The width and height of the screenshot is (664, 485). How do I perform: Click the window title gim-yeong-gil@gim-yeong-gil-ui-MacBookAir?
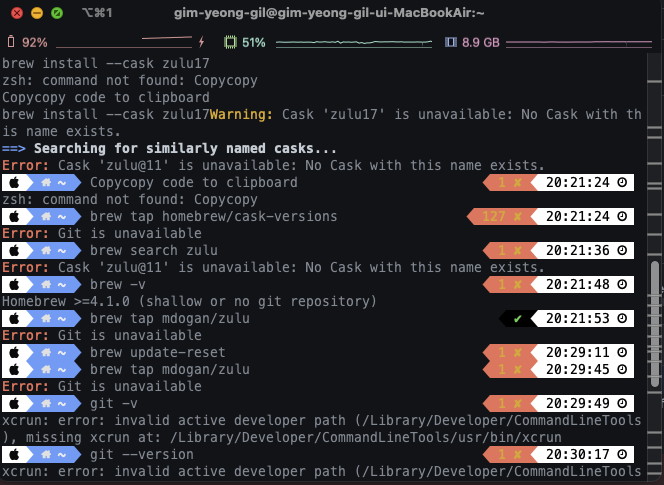(x=329, y=13)
